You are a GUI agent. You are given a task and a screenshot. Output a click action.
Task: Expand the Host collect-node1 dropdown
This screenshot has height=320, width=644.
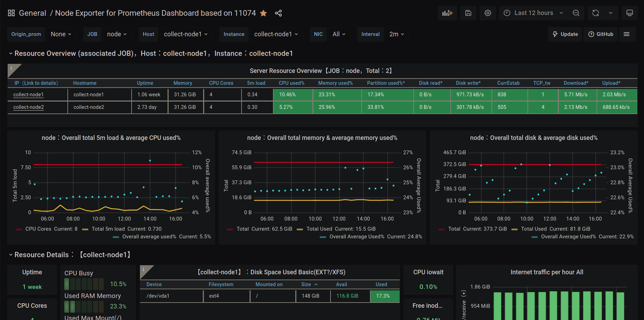coord(186,34)
